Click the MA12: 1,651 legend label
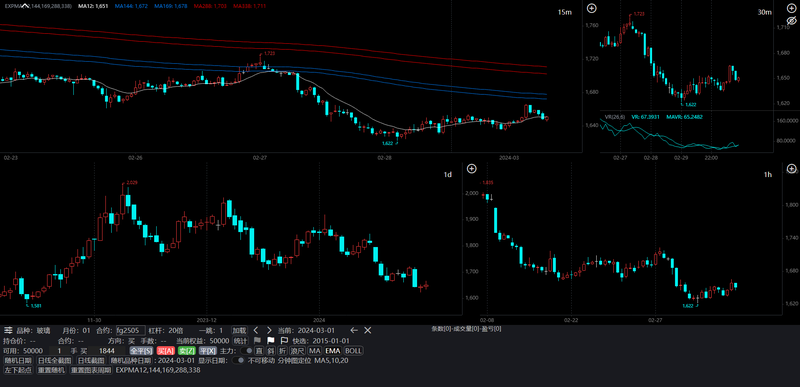800x387 pixels. [x=92, y=6]
